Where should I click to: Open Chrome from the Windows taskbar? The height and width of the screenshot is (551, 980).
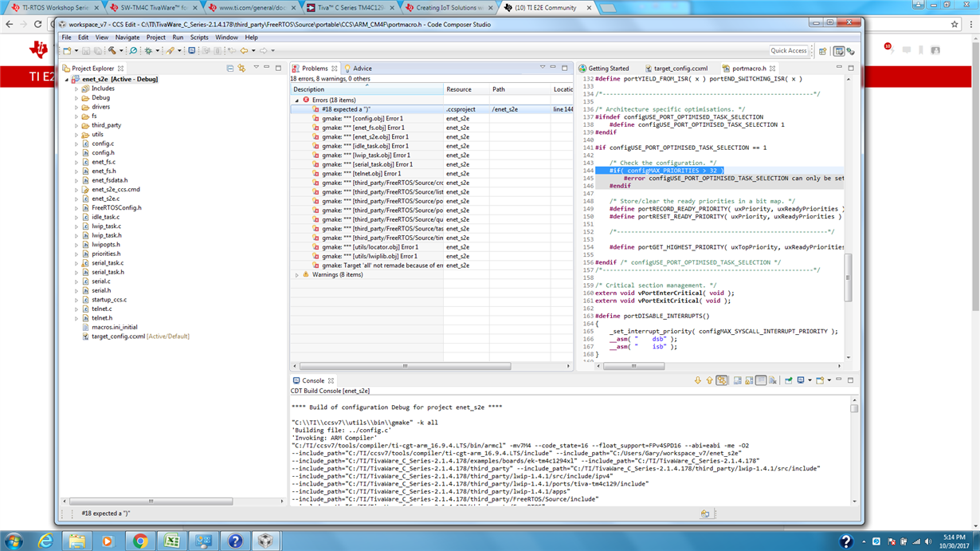tap(139, 541)
